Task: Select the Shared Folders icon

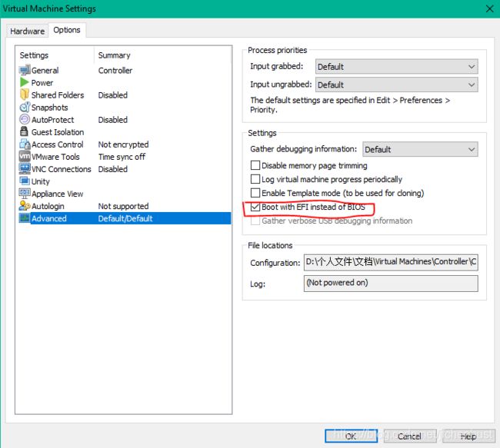Action: [25, 95]
